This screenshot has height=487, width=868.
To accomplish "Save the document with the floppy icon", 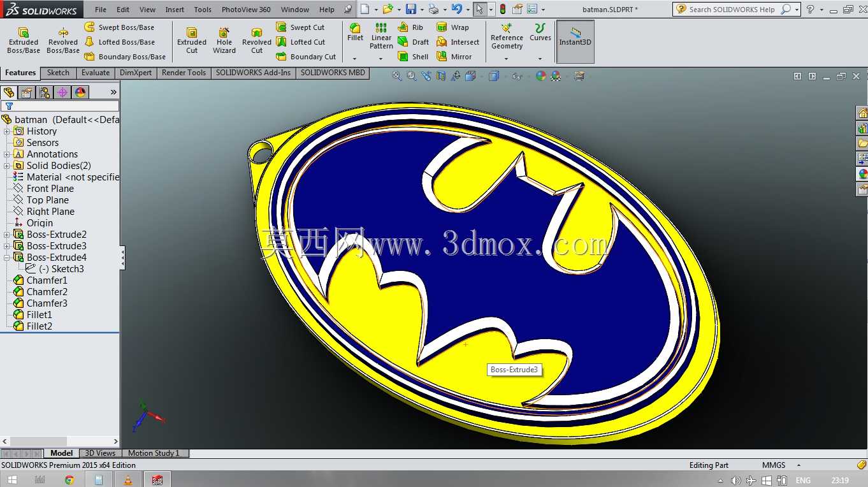I will point(411,9).
